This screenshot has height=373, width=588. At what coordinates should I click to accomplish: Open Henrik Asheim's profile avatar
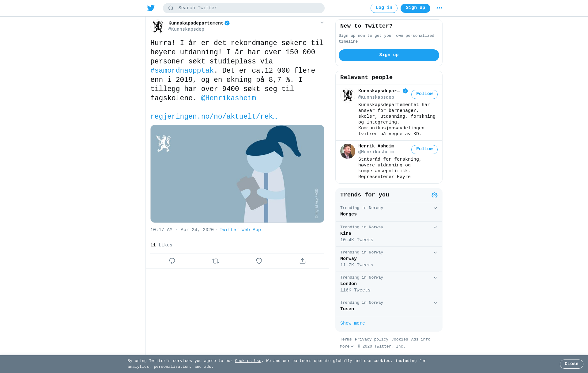click(x=348, y=151)
